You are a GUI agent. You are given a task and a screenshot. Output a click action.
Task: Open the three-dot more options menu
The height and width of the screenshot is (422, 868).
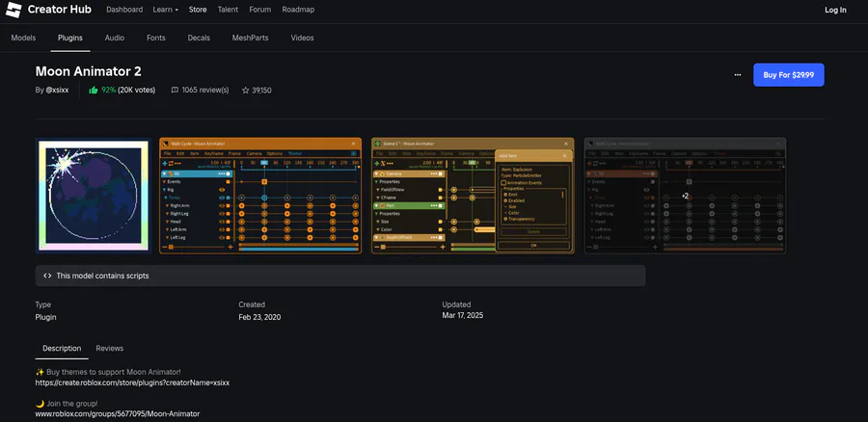tap(738, 74)
